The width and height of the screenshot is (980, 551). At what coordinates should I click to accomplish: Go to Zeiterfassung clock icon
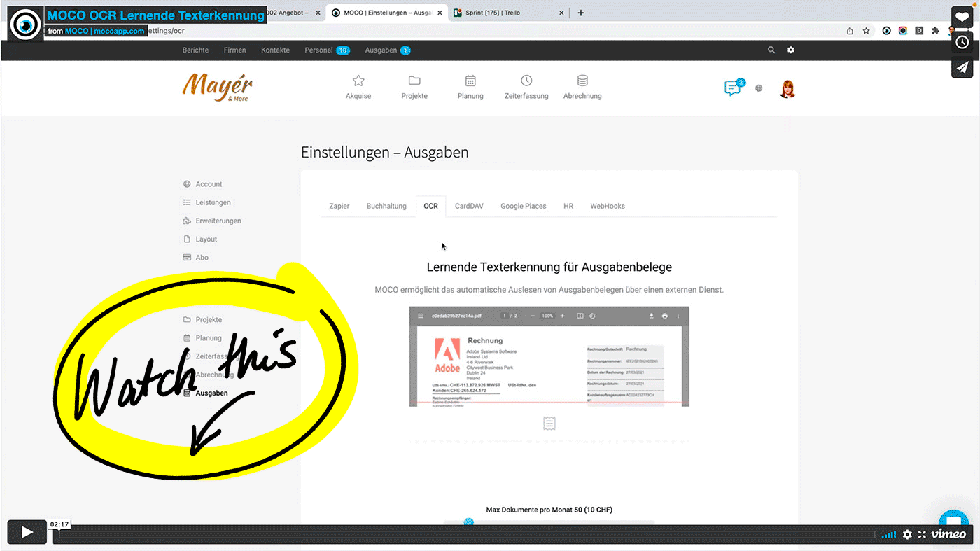pyautogui.click(x=526, y=87)
